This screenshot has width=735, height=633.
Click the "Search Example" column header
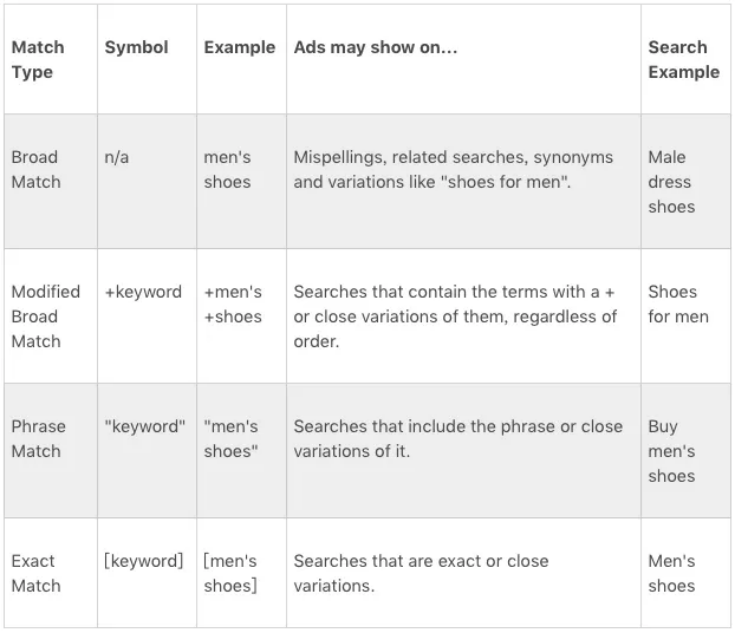point(683,60)
